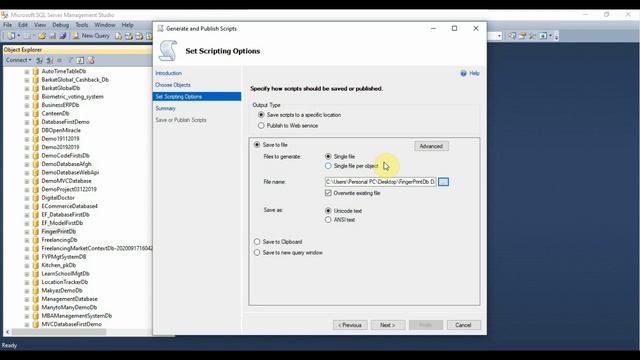Select Save to Clipboard option
The height and width of the screenshot is (360, 640).
[x=257, y=242]
